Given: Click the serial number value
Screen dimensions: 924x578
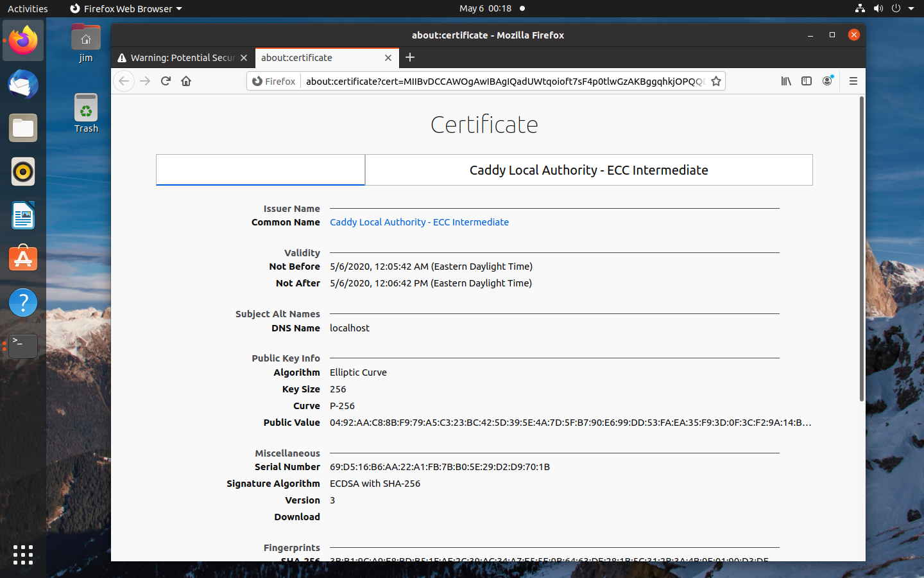Looking at the screenshot, I should click(x=440, y=467).
